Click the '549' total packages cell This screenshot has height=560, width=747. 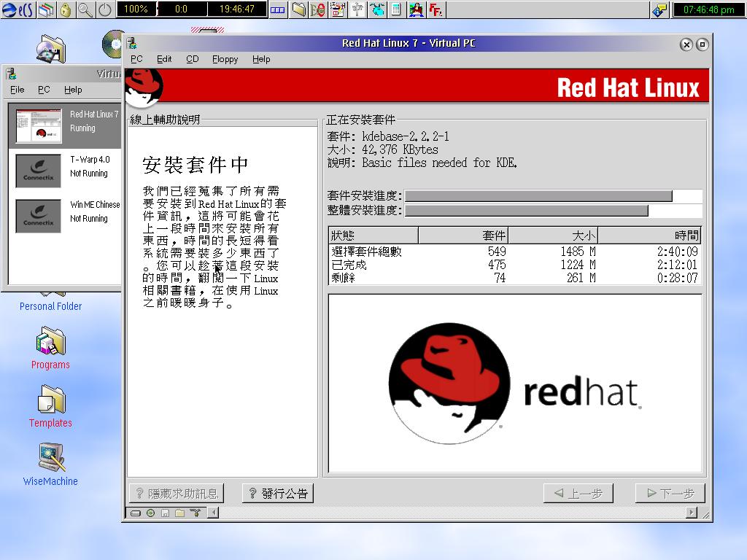point(497,252)
